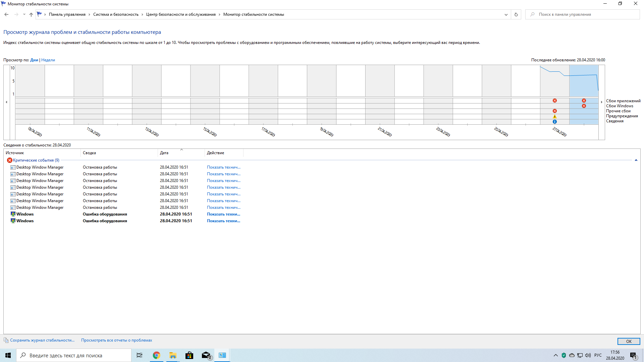Select warning triangle icon on 27.04.2020
Image resolution: width=644 pixels, height=362 pixels.
click(555, 116)
